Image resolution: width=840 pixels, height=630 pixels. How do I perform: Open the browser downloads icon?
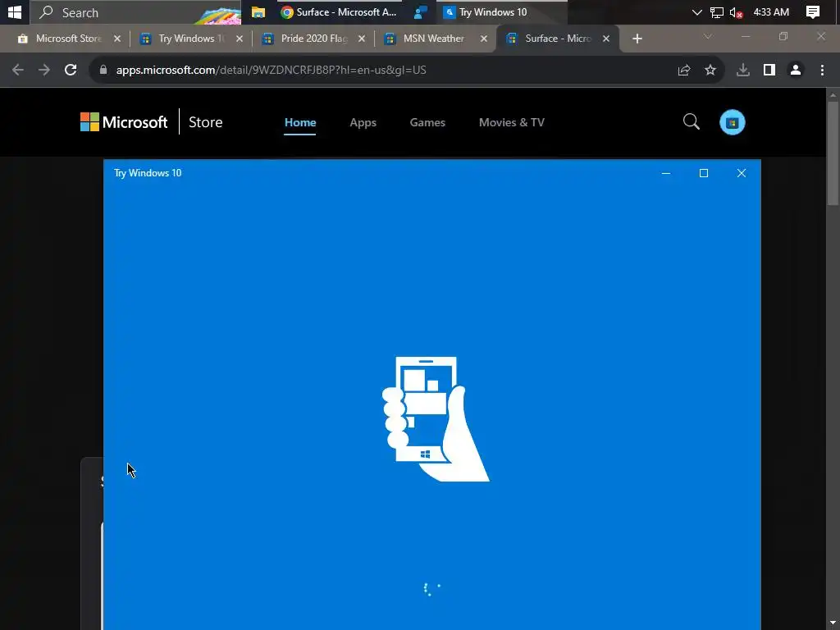coord(743,71)
